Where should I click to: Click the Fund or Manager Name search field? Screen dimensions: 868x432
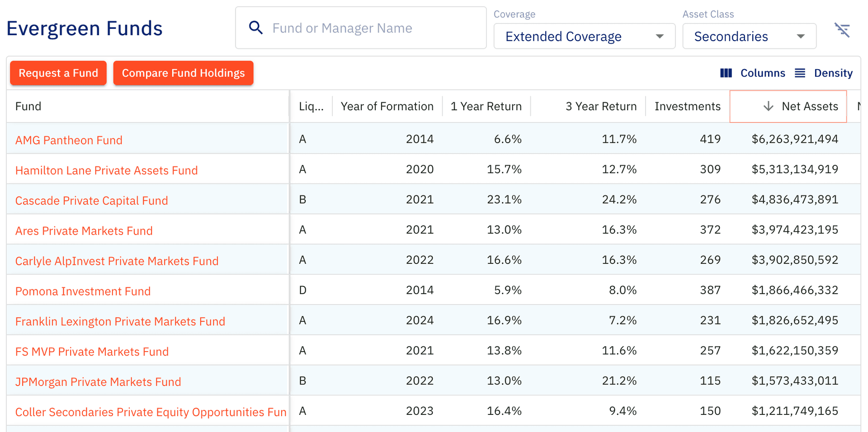(x=362, y=28)
